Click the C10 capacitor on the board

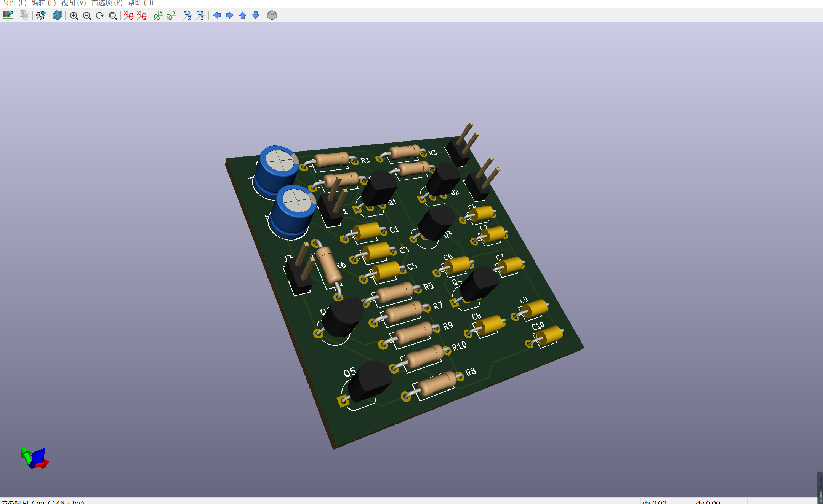pyautogui.click(x=548, y=336)
